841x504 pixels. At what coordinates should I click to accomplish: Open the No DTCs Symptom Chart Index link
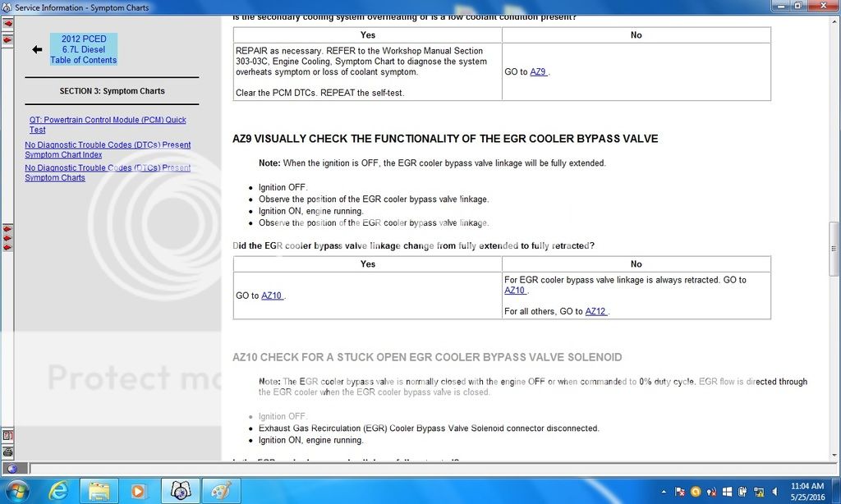pos(107,149)
